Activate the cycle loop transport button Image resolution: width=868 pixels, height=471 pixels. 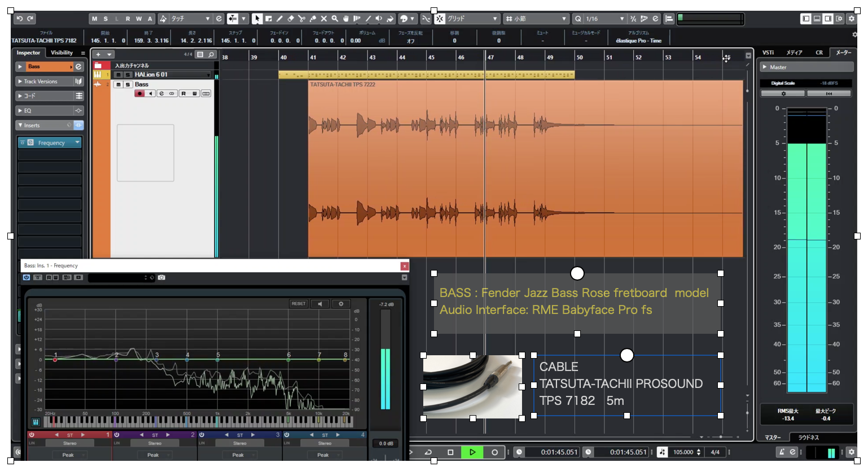(x=428, y=452)
